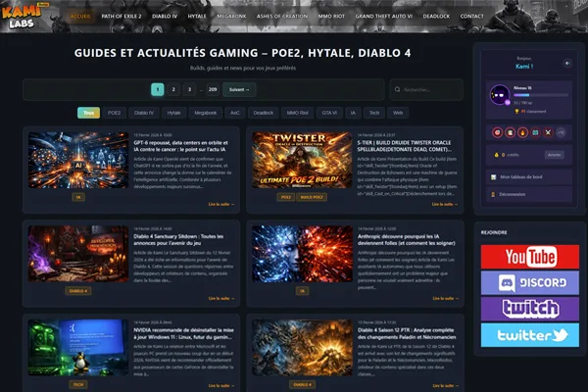
Task: Open MMO Riot in the top navigation bar
Action: click(x=331, y=16)
